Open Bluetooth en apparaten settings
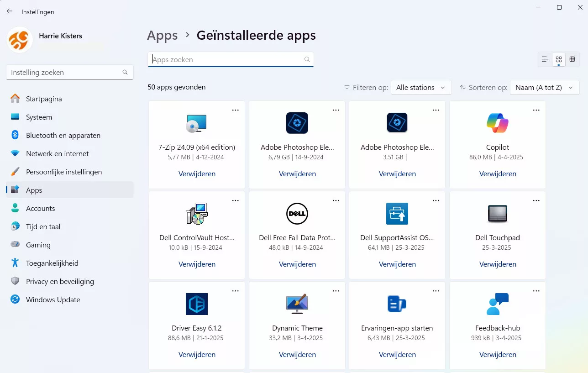The image size is (588, 373). pos(70,135)
